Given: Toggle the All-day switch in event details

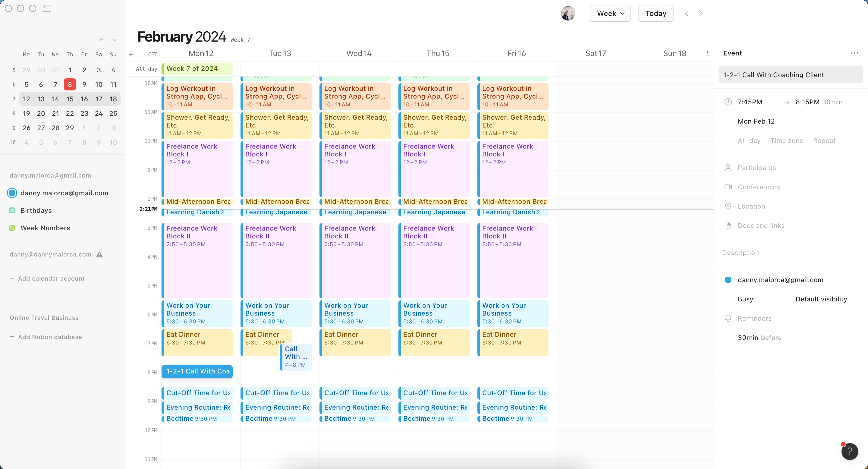Looking at the screenshot, I should coord(748,140).
